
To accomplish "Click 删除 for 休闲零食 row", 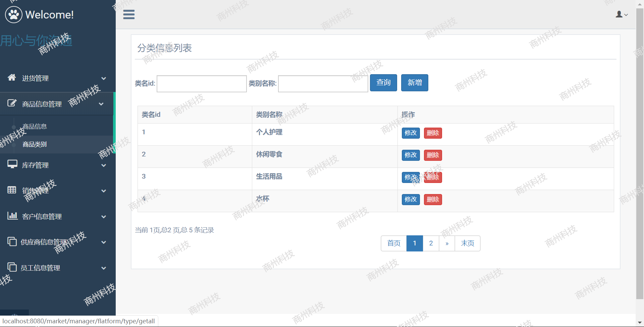I will 433,155.
